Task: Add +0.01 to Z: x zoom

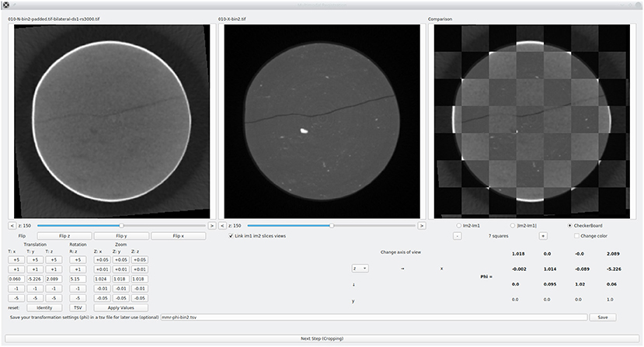Action: pyautogui.click(x=103, y=269)
